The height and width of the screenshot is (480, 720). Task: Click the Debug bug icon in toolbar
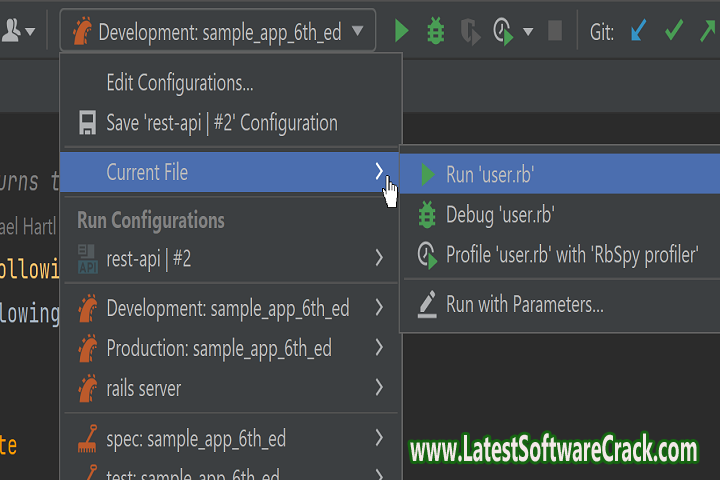435,31
